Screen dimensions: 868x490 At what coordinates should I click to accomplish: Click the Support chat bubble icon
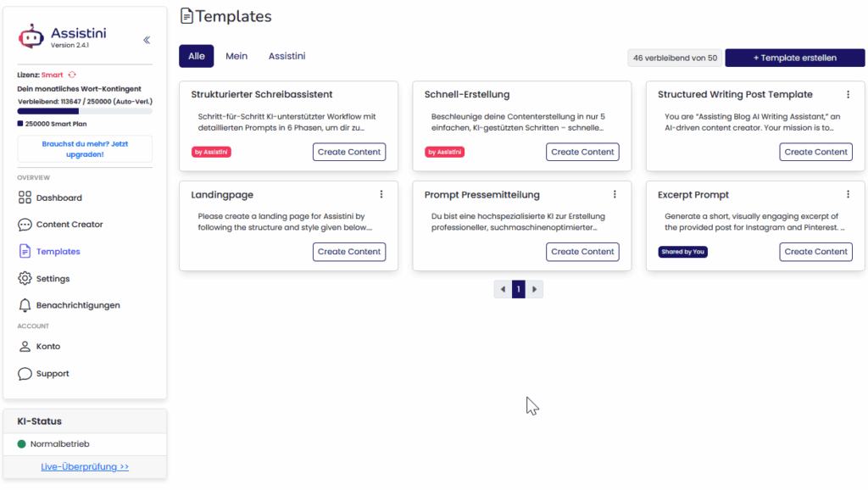click(x=24, y=373)
